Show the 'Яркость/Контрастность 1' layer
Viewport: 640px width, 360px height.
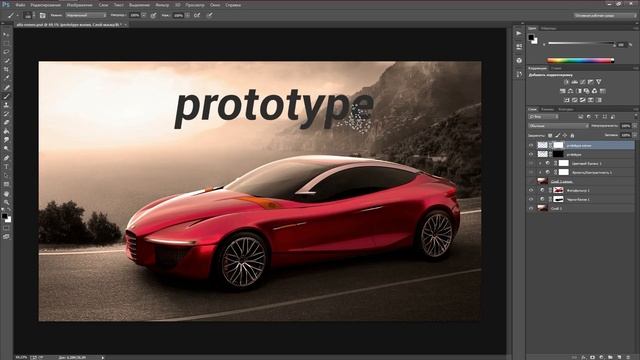point(531,172)
